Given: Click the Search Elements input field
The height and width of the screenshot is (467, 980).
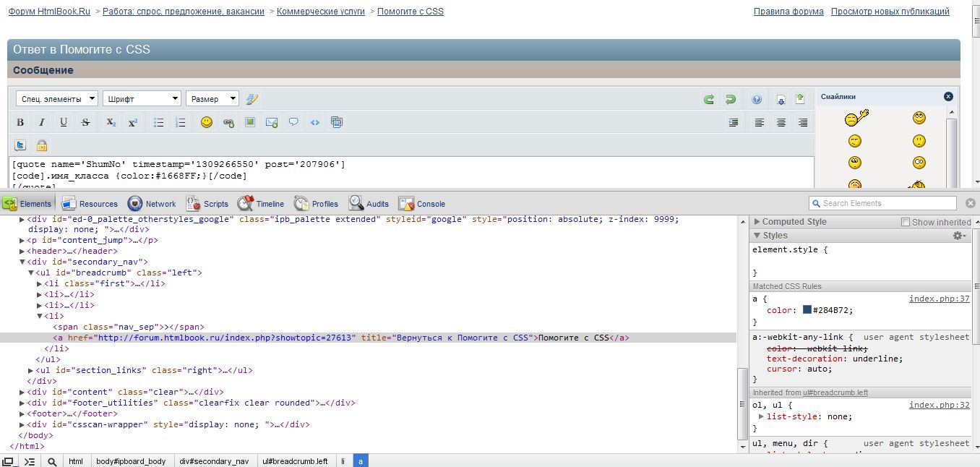Looking at the screenshot, I should (887, 203).
